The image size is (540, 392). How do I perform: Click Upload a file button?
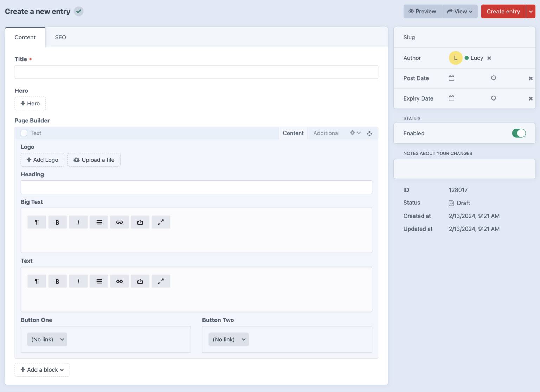click(x=94, y=160)
